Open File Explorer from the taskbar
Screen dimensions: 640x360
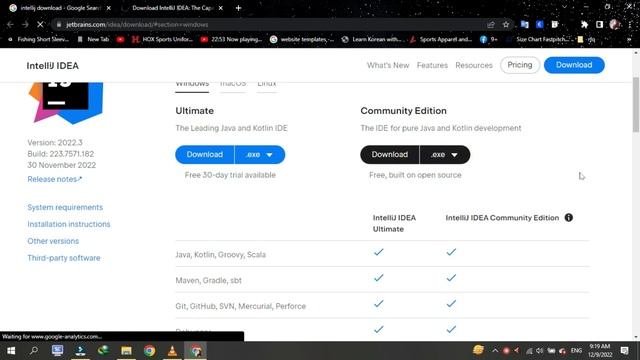(126, 351)
